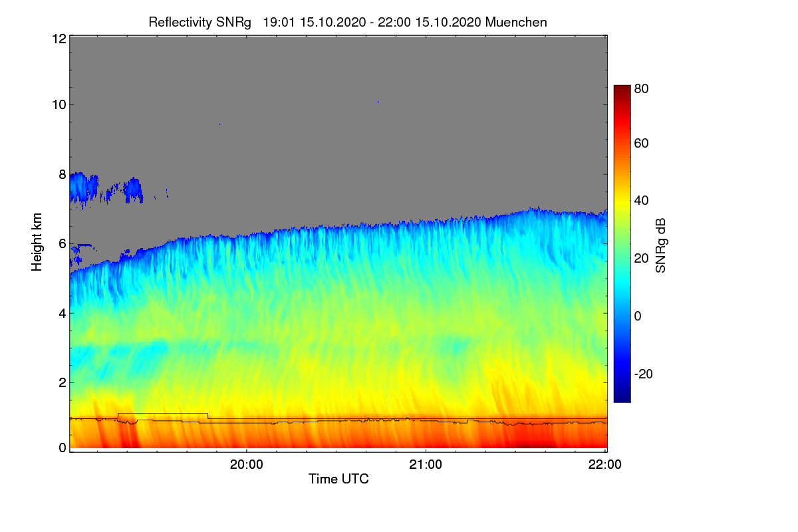Click the 20 colorbar value
Screen dimensions: 798x532
[641, 258]
